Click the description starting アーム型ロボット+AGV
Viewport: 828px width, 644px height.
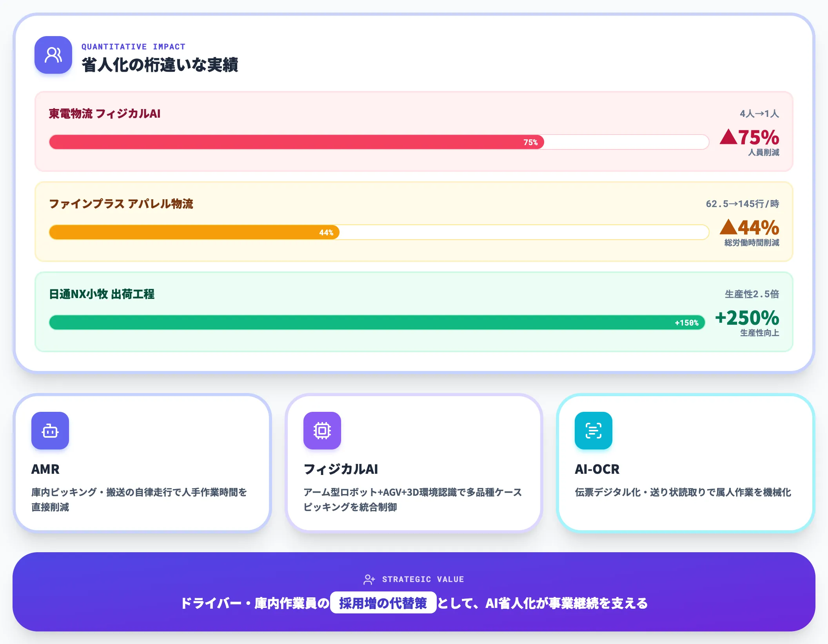(413, 500)
